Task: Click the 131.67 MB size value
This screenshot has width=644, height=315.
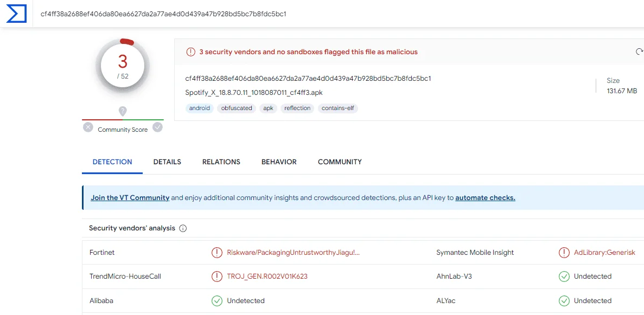Action: (x=622, y=91)
